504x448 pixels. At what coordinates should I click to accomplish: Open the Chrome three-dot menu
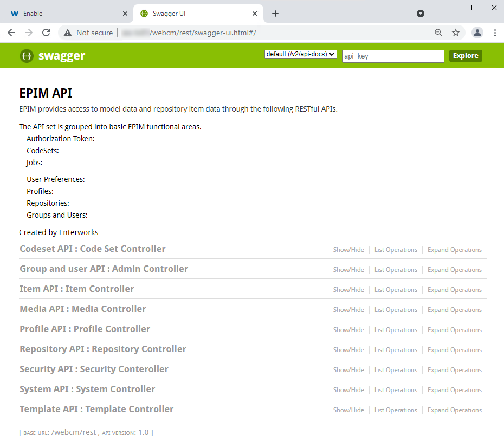[x=495, y=33]
